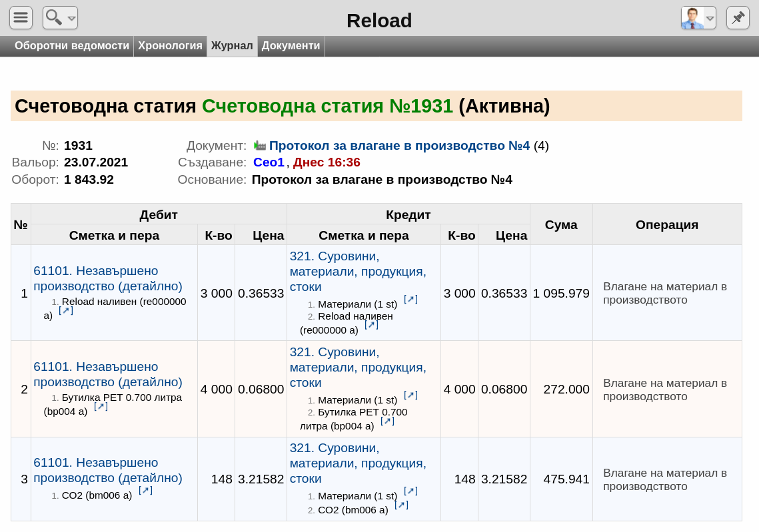Click the Сума value 272.000
Screen dimensions: 759x532
(566, 390)
